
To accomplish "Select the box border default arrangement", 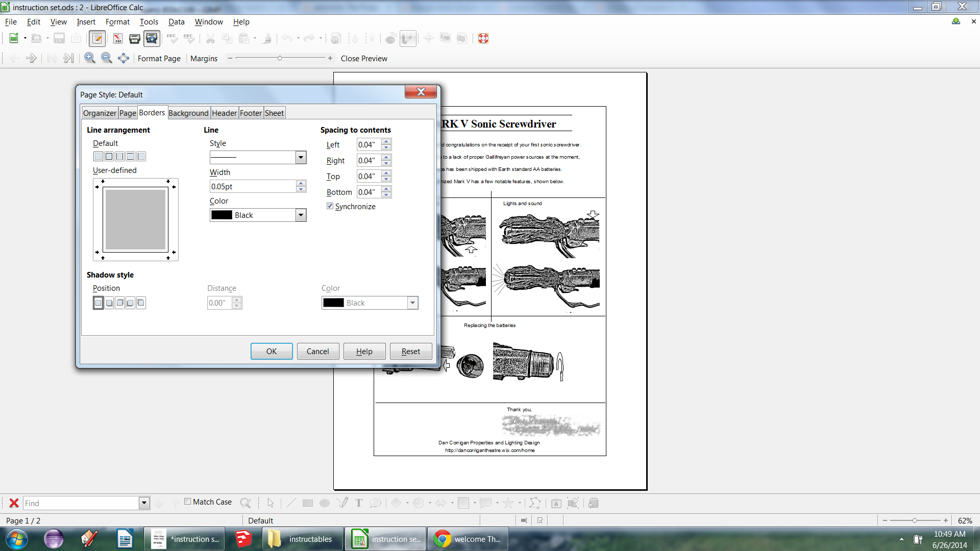I will [109, 157].
